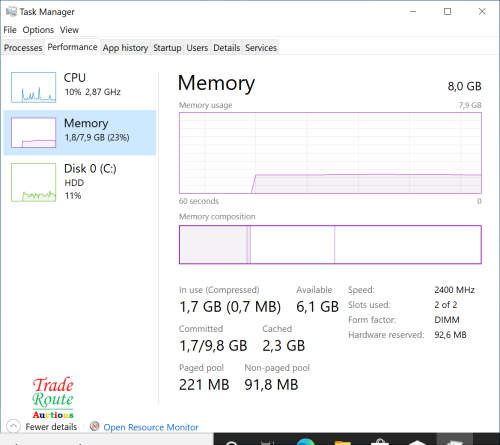Open Disk 0 (C:) performance panel

80,182
